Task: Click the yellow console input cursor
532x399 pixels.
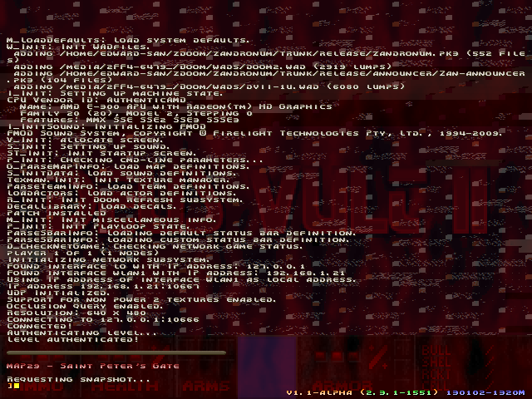Action: coord(17,386)
